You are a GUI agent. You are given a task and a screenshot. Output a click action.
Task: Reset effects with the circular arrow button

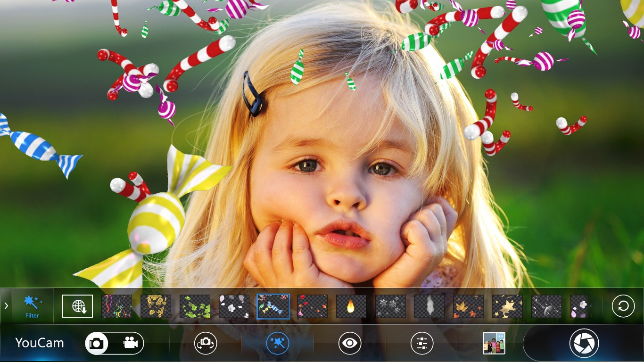click(623, 306)
